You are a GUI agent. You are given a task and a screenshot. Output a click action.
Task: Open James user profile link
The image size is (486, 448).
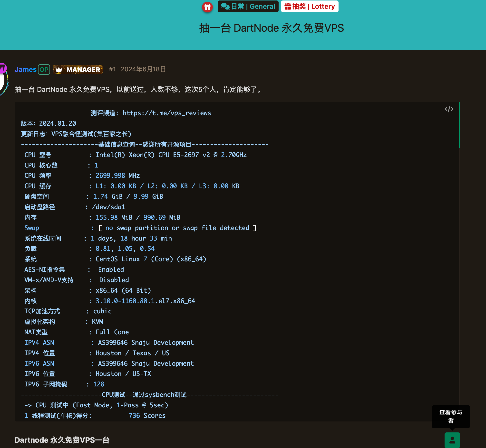pos(26,69)
